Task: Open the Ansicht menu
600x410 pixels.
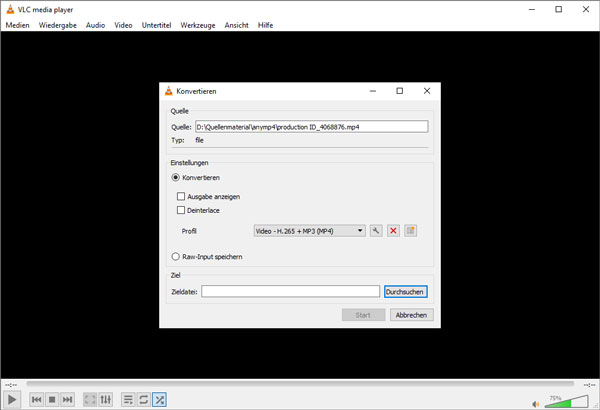Action: pyautogui.click(x=236, y=25)
